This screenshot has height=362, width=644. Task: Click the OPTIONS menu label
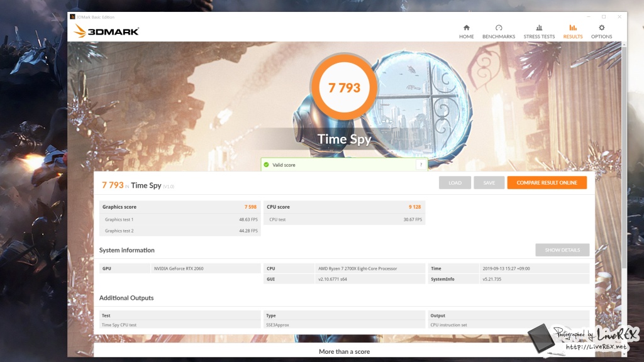pyautogui.click(x=601, y=36)
